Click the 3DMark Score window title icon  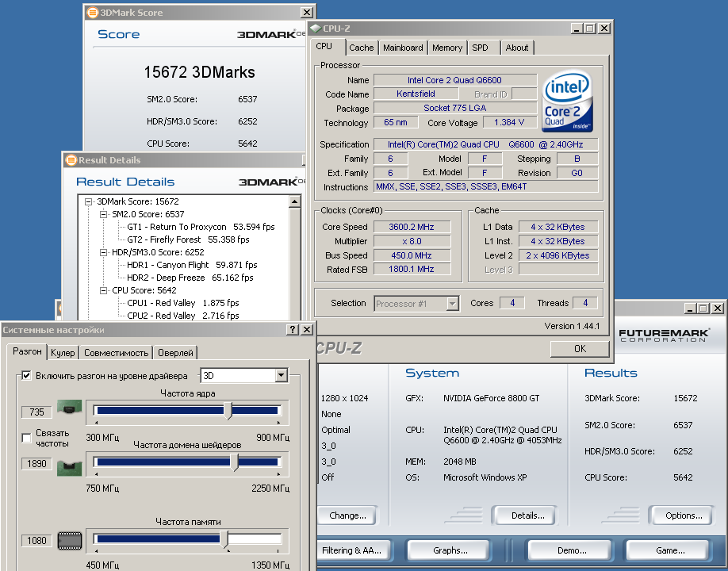click(93, 13)
